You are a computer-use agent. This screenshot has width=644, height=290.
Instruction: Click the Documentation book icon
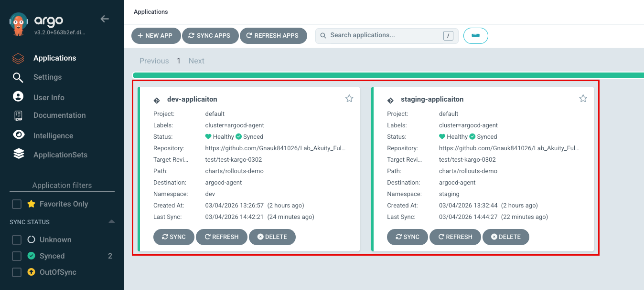click(18, 115)
